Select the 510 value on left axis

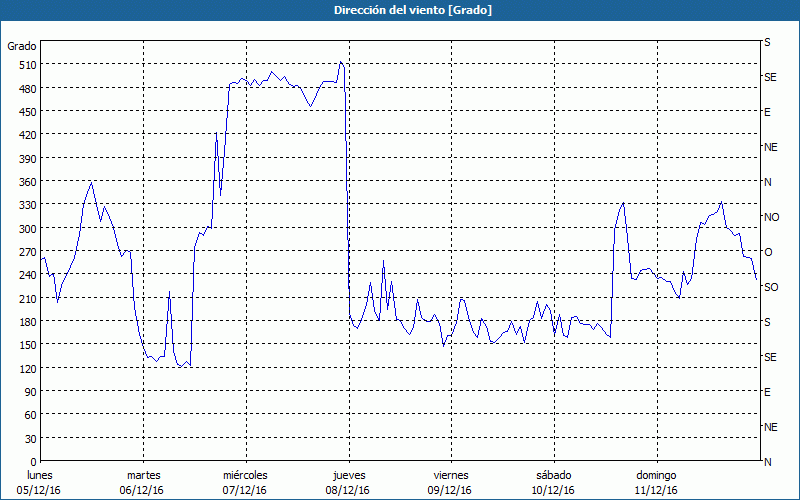click(x=25, y=65)
